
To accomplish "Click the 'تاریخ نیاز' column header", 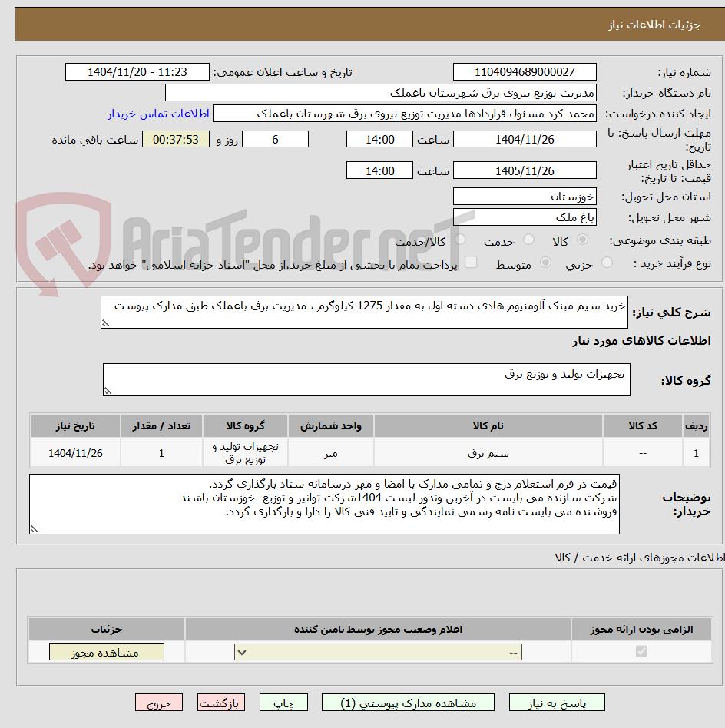I will click(x=75, y=425).
